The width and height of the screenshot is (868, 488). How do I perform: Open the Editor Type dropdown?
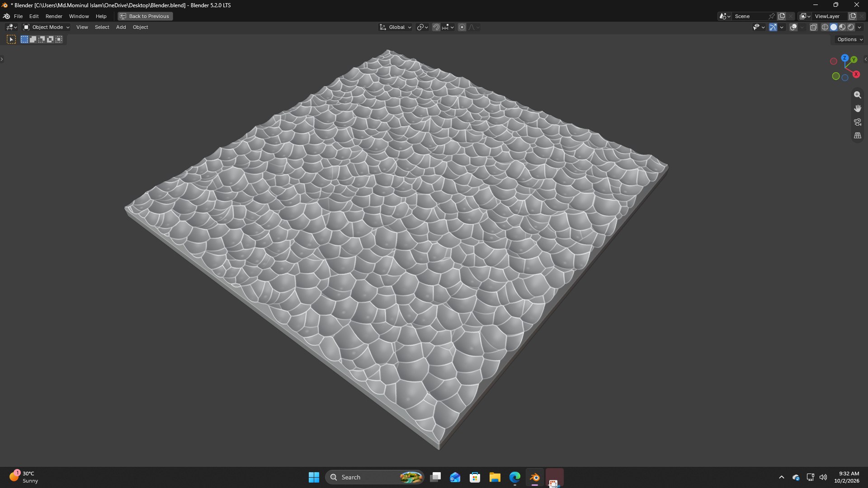11,28
